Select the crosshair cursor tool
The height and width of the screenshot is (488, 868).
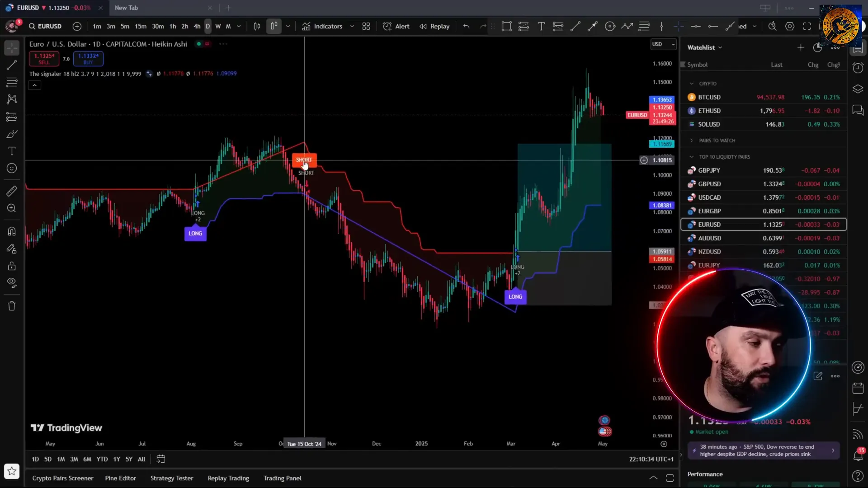pyautogui.click(x=12, y=47)
